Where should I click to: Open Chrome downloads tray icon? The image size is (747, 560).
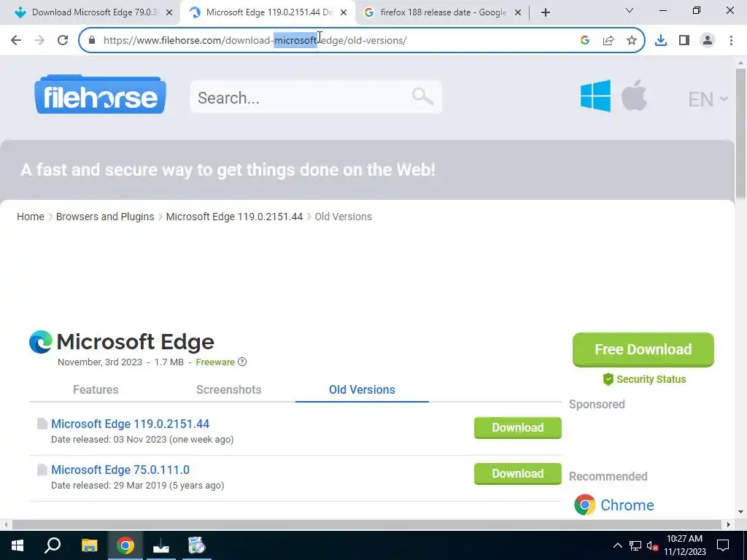click(x=661, y=41)
